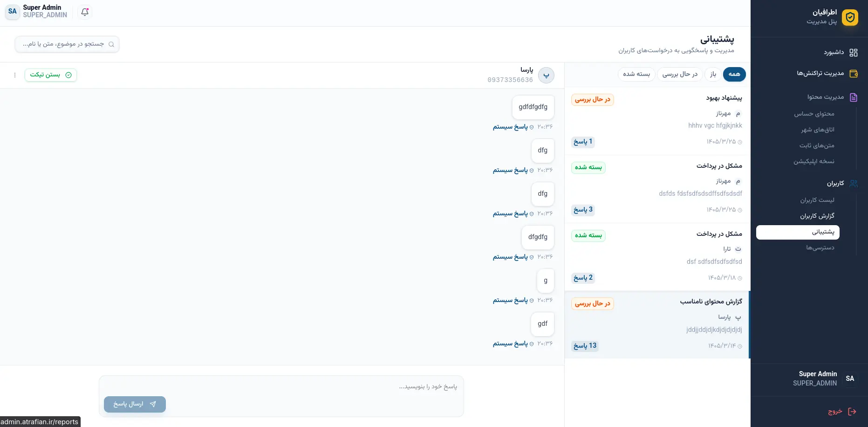Click the transactions wallet icon
868x427 pixels.
click(854, 74)
